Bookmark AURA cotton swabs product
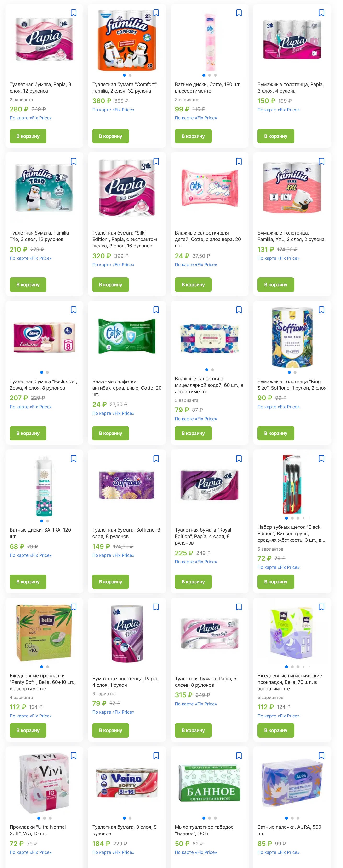The width and height of the screenshot is (343, 868). (321, 756)
